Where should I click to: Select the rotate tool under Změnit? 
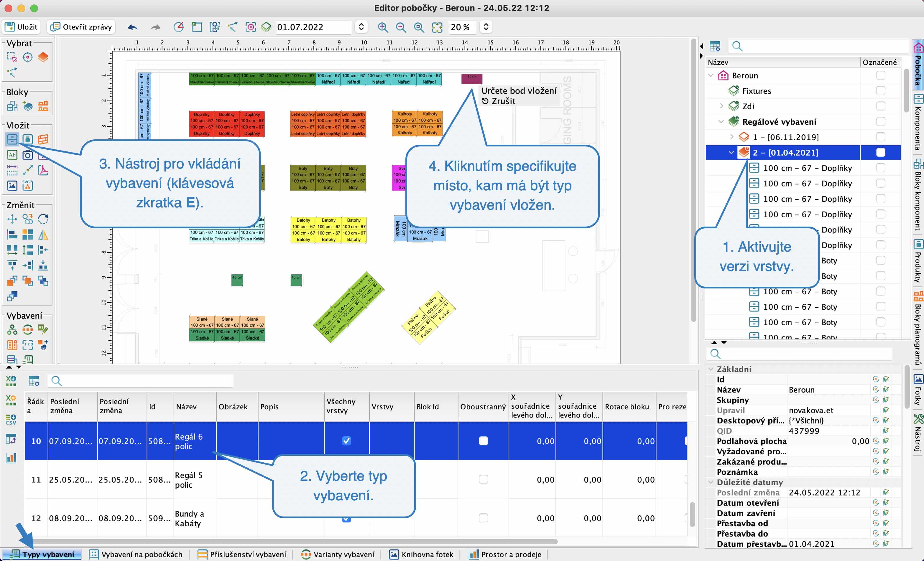pos(43,219)
